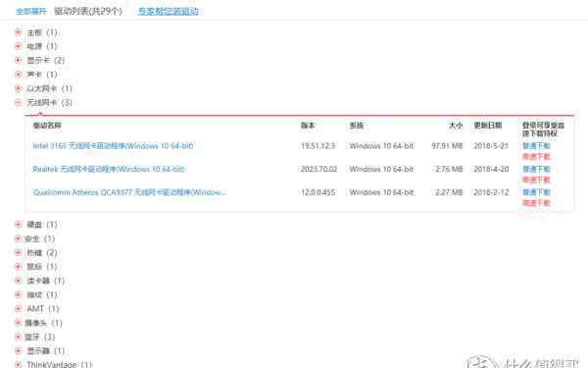Select the 2.27 MB size cell
Screen dimensions: 588x368
click(x=449, y=192)
